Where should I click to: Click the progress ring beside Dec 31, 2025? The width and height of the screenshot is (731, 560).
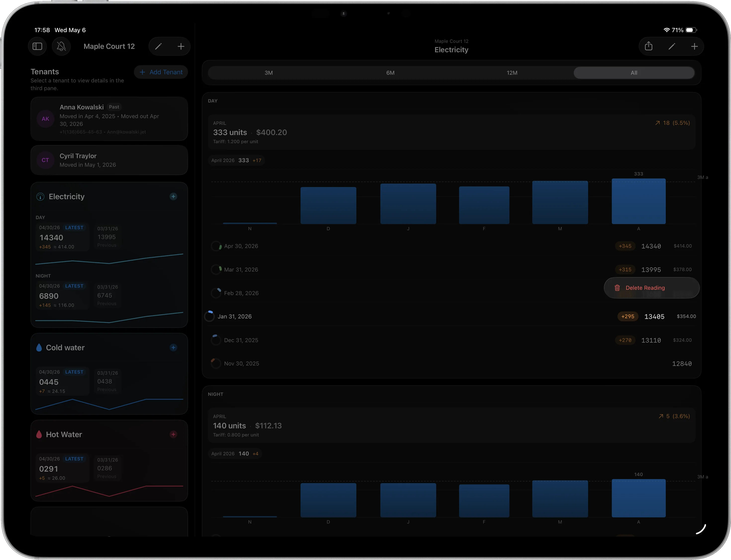(x=216, y=340)
